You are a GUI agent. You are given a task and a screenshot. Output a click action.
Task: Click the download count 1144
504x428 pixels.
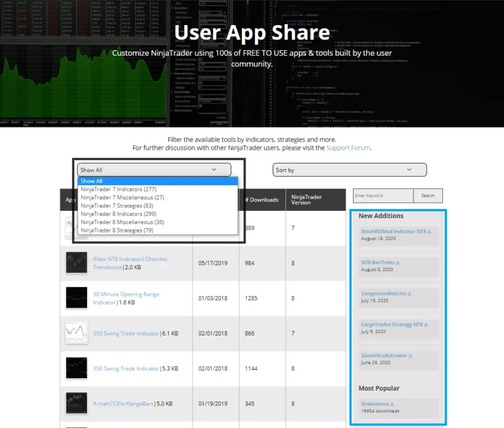251,368
